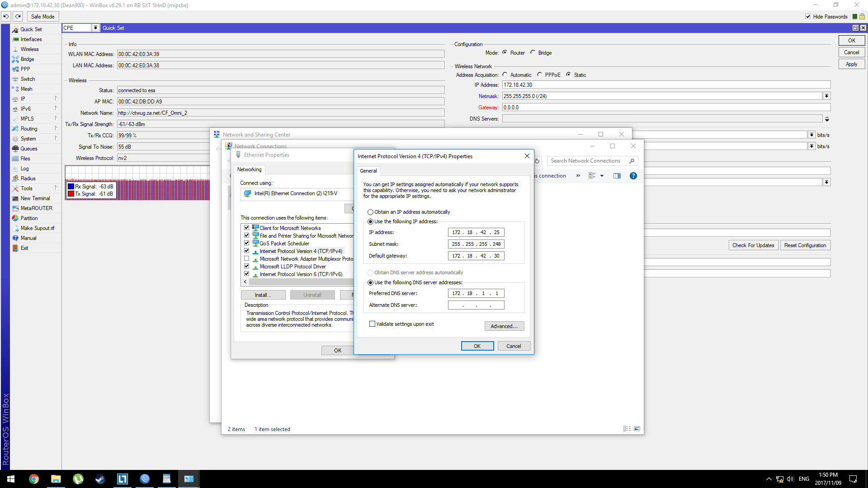
Task: Click the Preferred DNS server field
Action: coord(476,293)
